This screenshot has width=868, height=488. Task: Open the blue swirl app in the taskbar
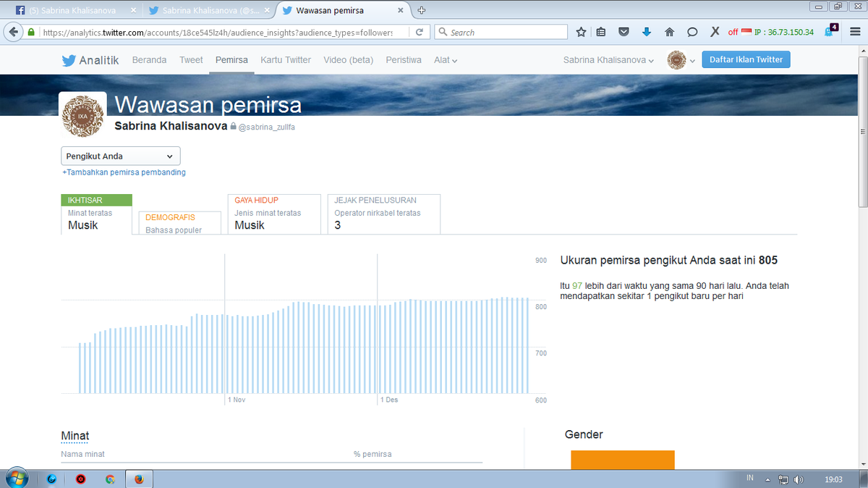point(51,479)
